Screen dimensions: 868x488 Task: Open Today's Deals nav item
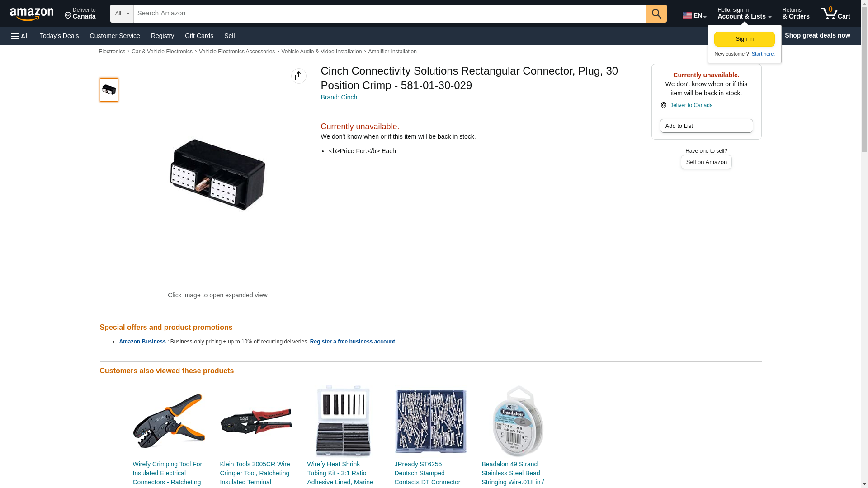tap(59, 36)
